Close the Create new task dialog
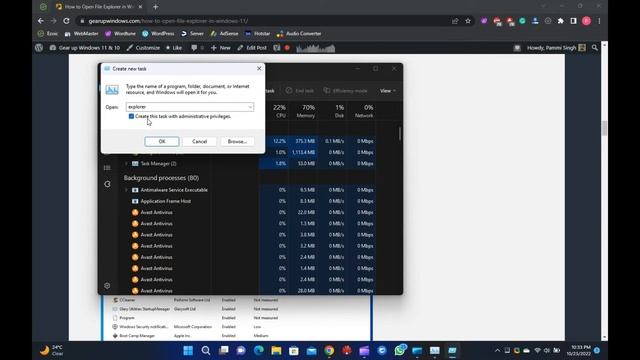Screen dimensions: 640x360 (x=259, y=69)
